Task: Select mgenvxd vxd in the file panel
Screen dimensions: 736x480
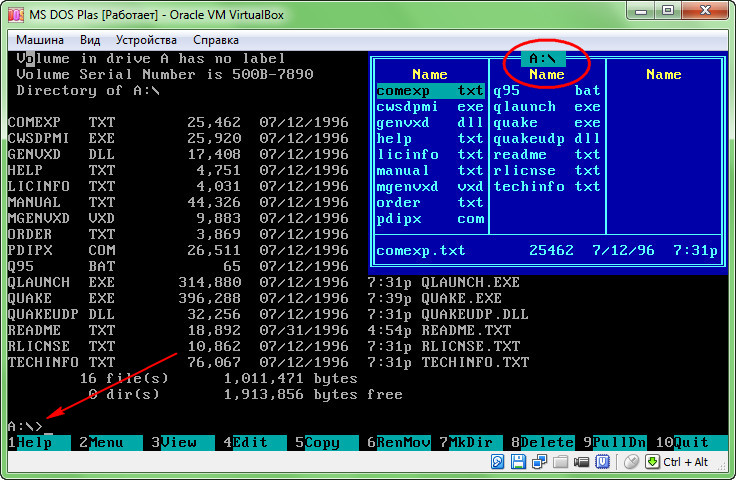Action: (x=430, y=186)
